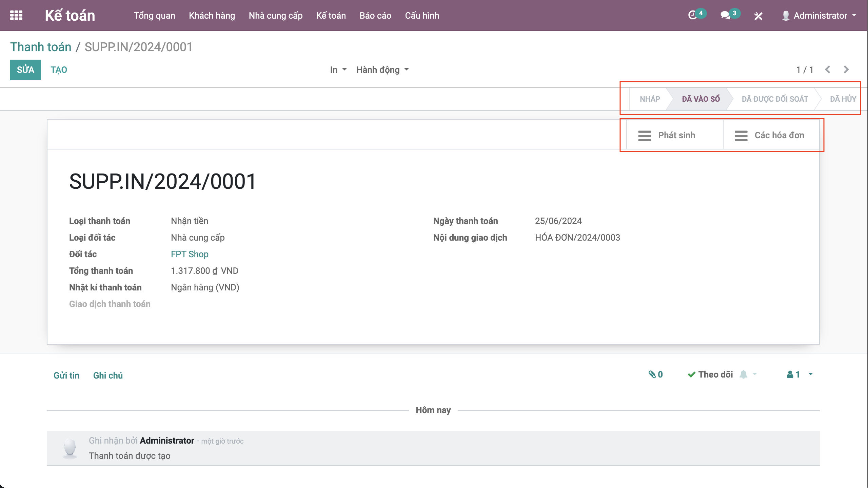Open the Các hóa đơn smart button

[770, 135]
